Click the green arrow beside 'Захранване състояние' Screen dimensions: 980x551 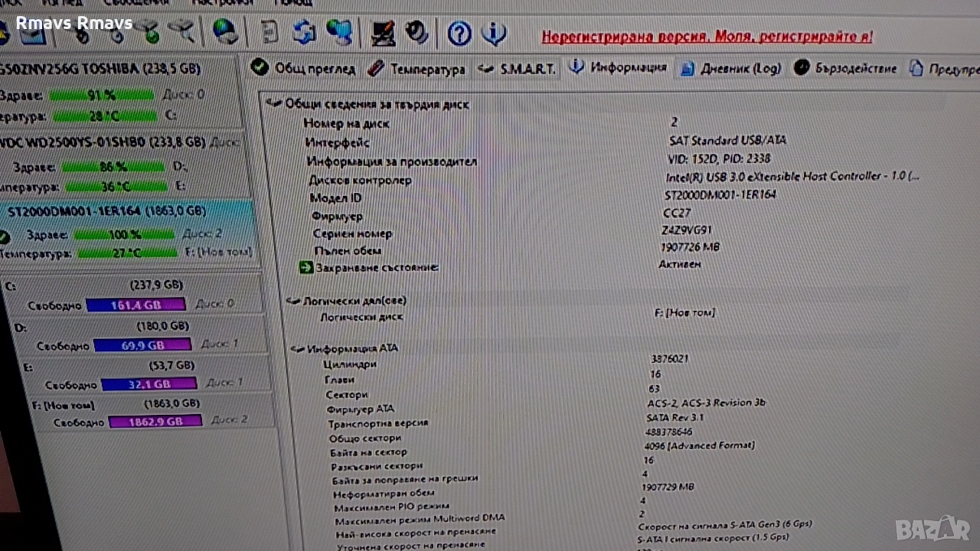pyautogui.click(x=305, y=268)
